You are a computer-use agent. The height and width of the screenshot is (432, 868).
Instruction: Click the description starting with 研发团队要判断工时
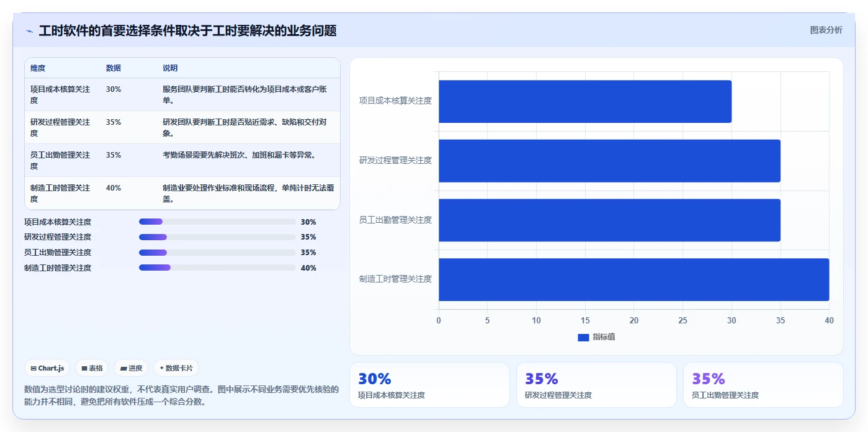pyautogui.click(x=246, y=128)
